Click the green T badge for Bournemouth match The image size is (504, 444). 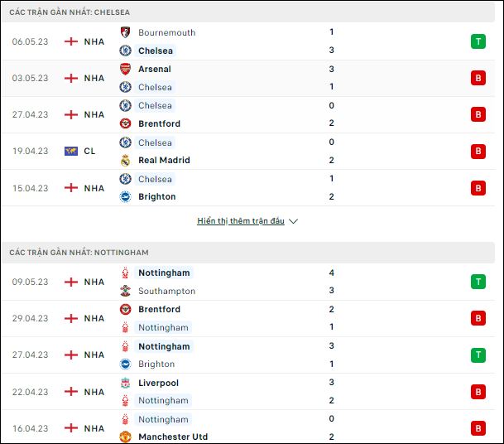coord(478,41)
